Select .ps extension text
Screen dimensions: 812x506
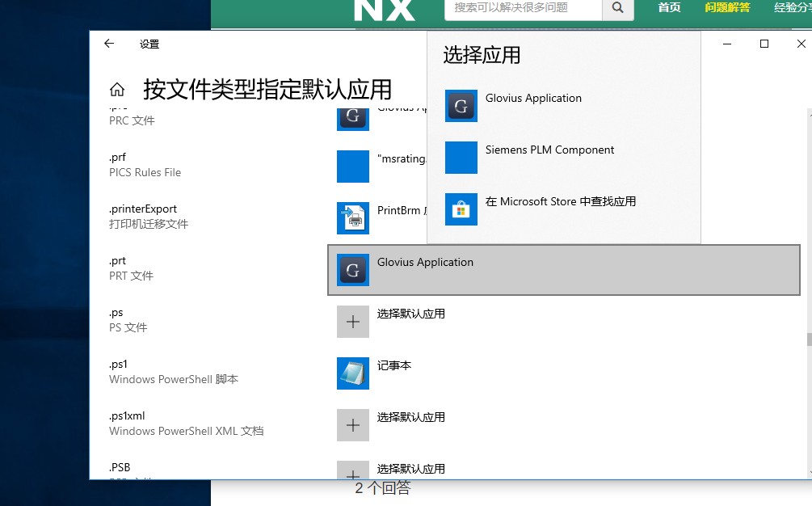116,312
